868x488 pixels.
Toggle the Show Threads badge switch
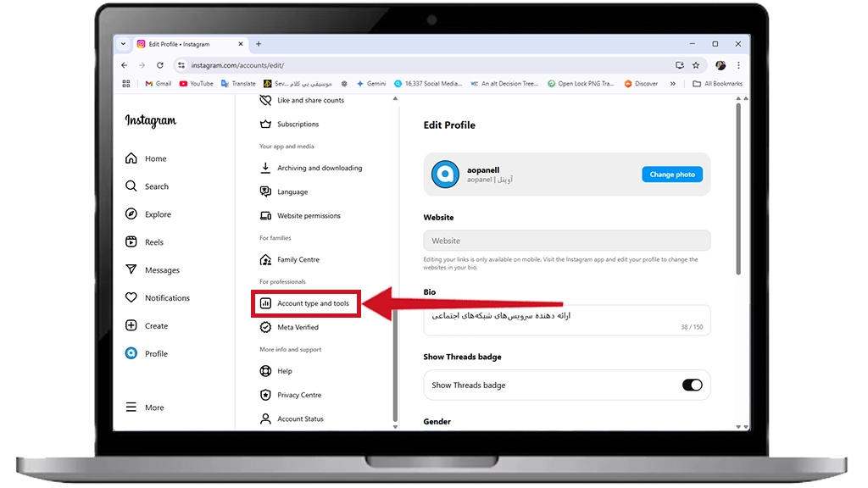pos(692,385)
